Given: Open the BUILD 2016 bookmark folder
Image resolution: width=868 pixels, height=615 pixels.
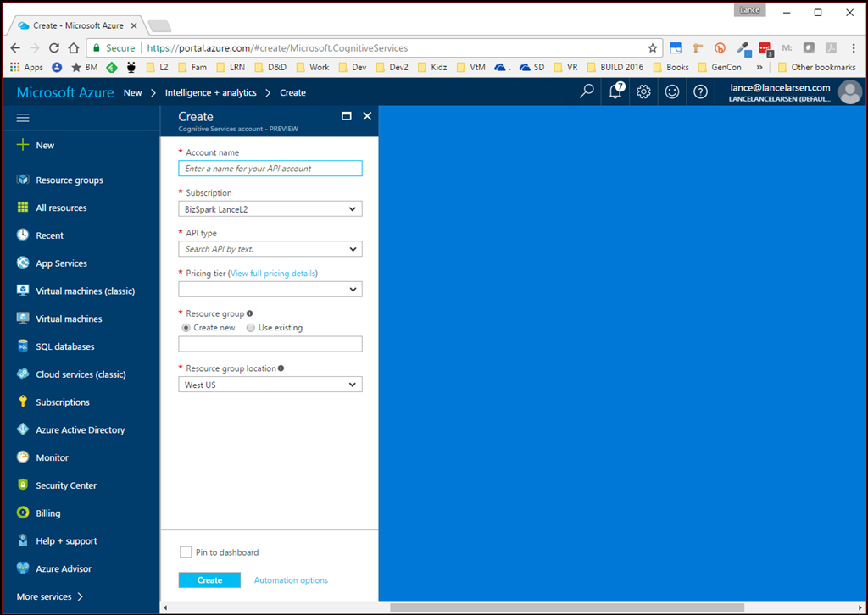Looking at the screenshot, I should click(615, 67).
